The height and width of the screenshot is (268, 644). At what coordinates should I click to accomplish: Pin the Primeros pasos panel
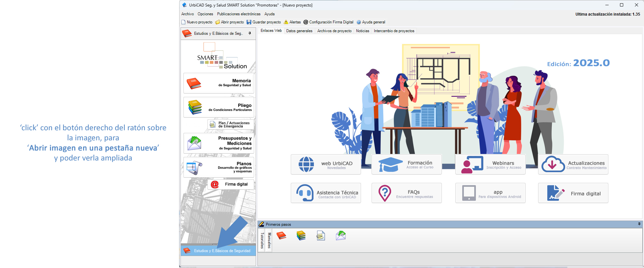coord(639,224)
